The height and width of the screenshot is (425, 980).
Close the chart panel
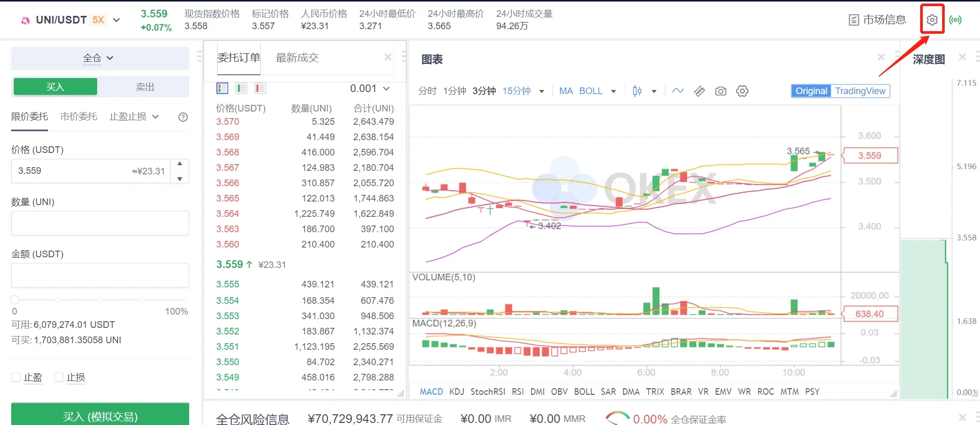click(x=881, y=57)
